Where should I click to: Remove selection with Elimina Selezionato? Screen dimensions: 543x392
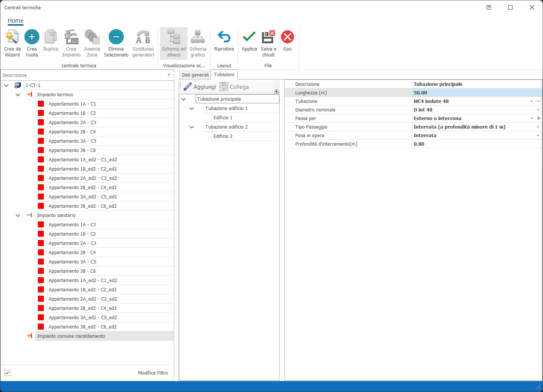pyautogui.click(x=116, y=37)
